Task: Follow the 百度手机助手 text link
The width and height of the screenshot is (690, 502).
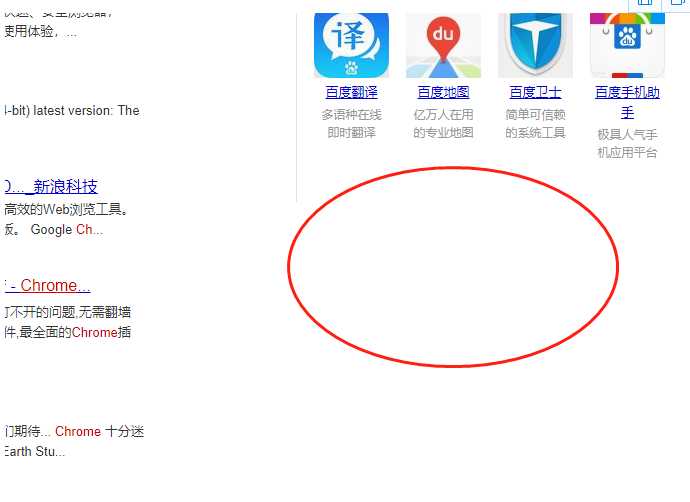Action: pos(627,102)
